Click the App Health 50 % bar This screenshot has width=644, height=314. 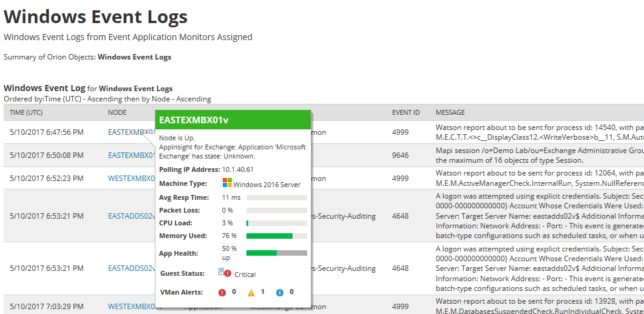(x=276, y=253)
